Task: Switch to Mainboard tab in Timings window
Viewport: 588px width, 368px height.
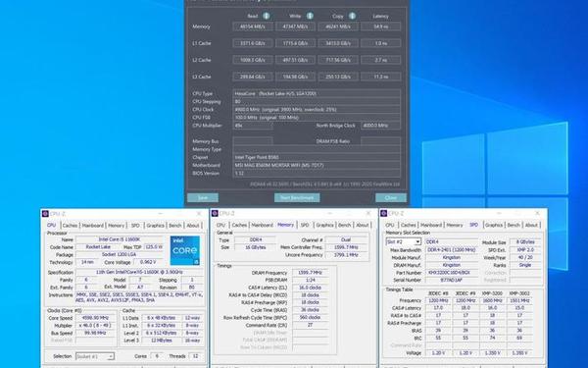Action: [262, 225]
